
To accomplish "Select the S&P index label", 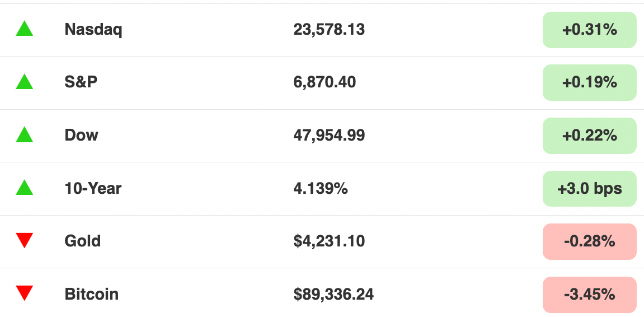I will 81,82.
